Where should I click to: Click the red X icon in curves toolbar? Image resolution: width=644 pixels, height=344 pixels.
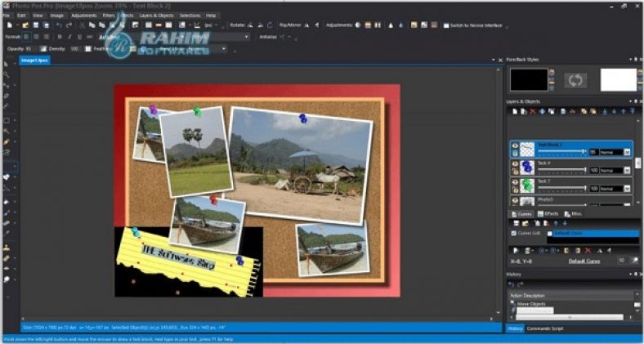click(x=588, y=250)
